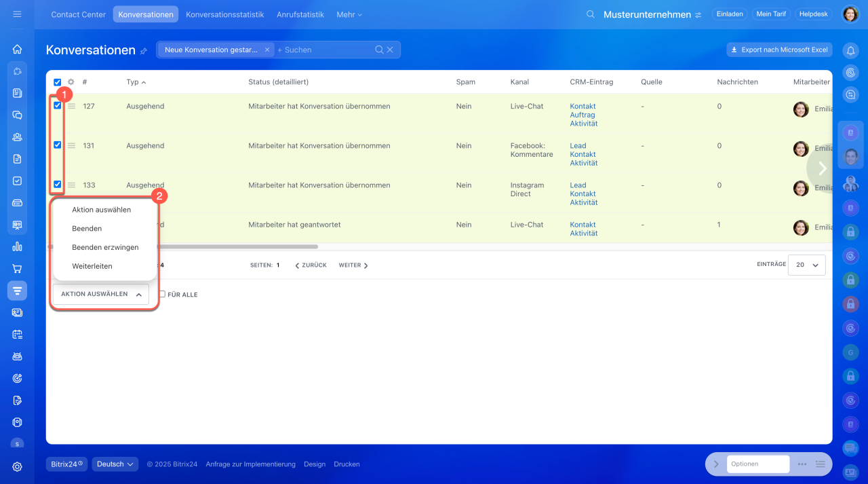Viewport: 868px width, 484px height.
Task: Click the Einladen button
Action: [x=730, y=14]
